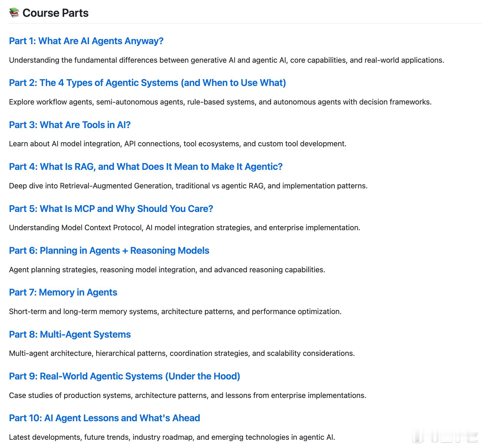Click the workflow agents description paragraph

coord(220,102)
